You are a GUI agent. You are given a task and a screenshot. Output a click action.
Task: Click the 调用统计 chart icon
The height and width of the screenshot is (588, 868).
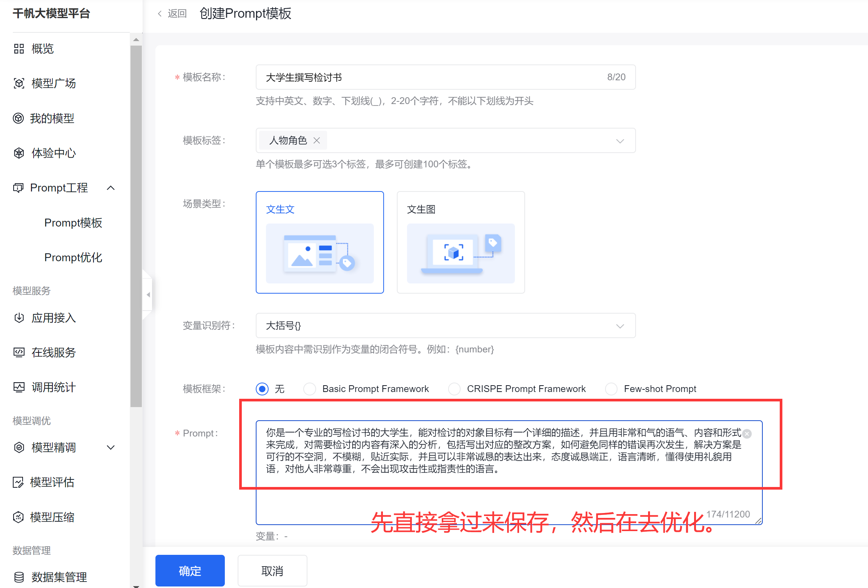click(19, 387)
